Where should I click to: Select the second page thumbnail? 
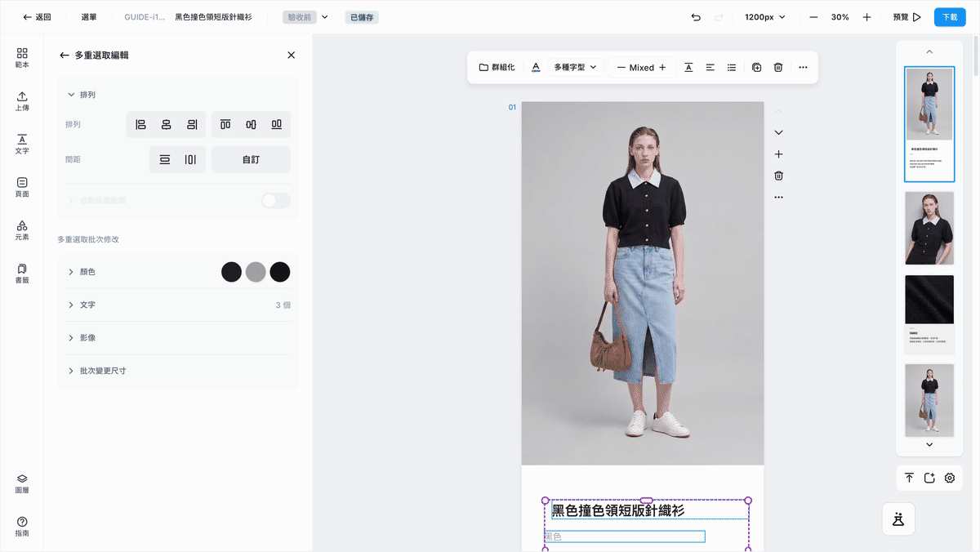pyautogui.click(x=929, y=228)
